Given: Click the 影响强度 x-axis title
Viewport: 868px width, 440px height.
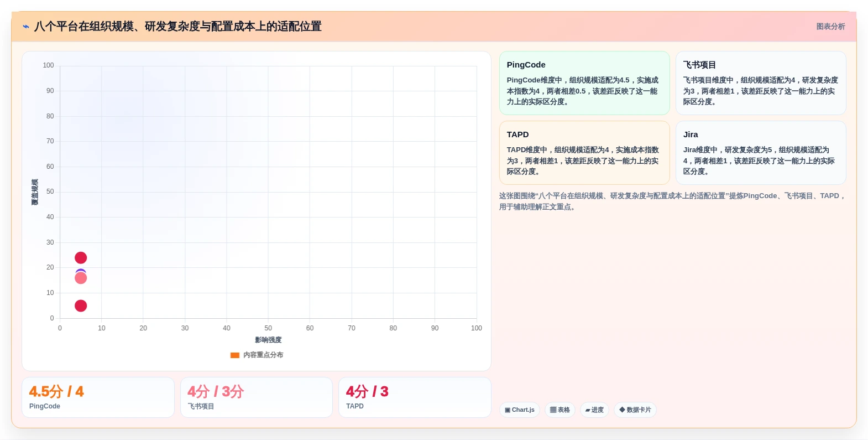Looking at the screenshot, I should (268, 340).
